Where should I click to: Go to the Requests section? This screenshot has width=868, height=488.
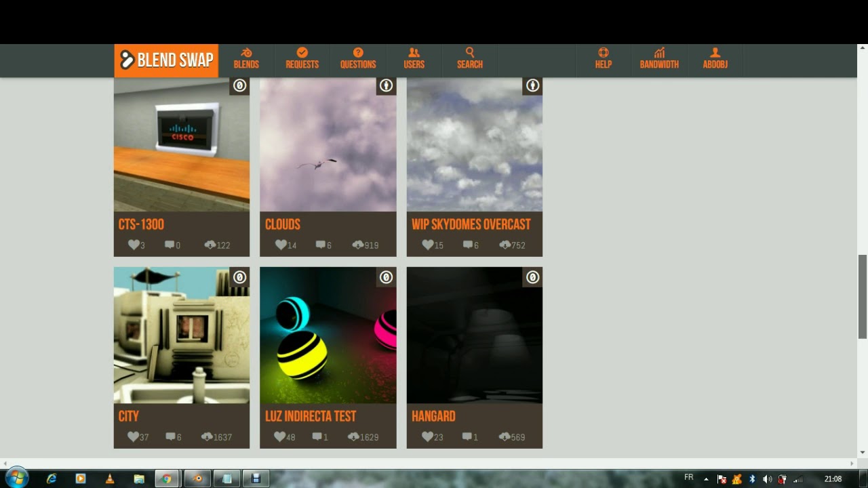click(x=302, y=59)
